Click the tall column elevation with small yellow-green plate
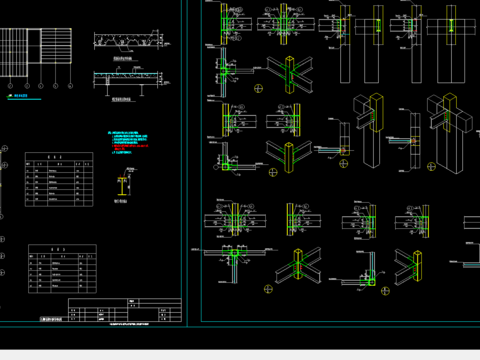Image resolution: width=480 pixels, height=360 pixels. [x=378, y=44]
